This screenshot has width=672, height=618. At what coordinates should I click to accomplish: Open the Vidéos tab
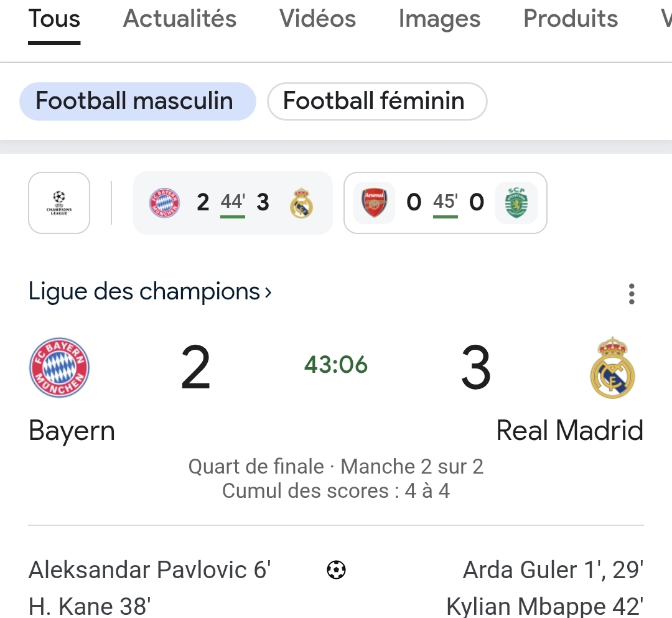(x=317, y=19)
